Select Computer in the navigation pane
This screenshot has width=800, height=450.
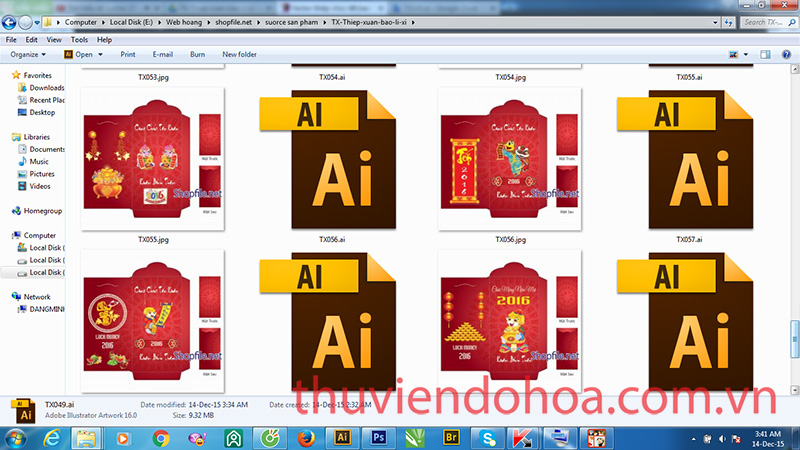34,235
